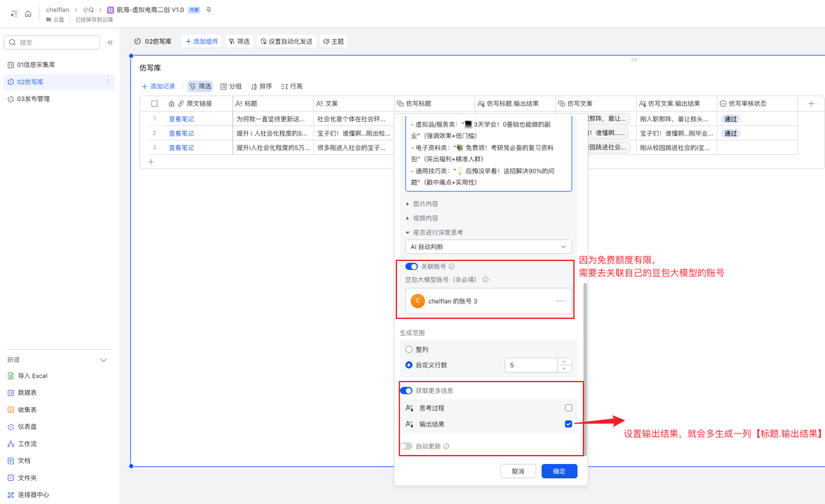Click the prompt text area in the dialog
The height and width of the screenshot is (504, 825).
tap(489, 153)
